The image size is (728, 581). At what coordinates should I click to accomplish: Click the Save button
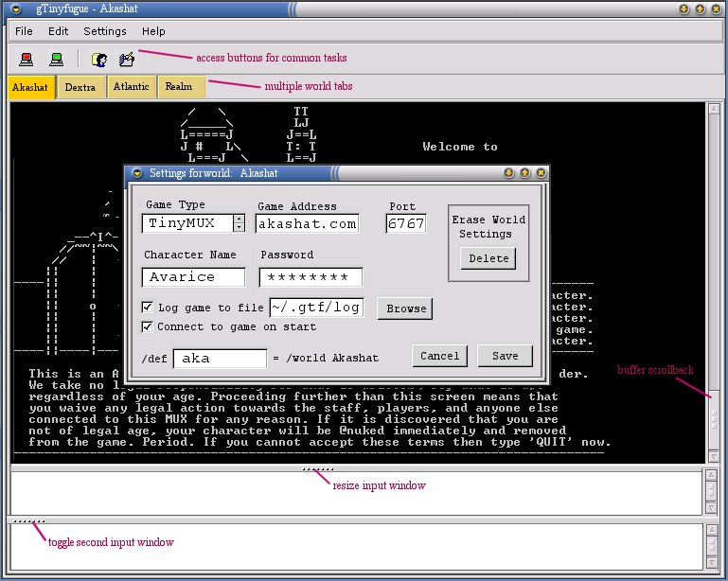506,356
